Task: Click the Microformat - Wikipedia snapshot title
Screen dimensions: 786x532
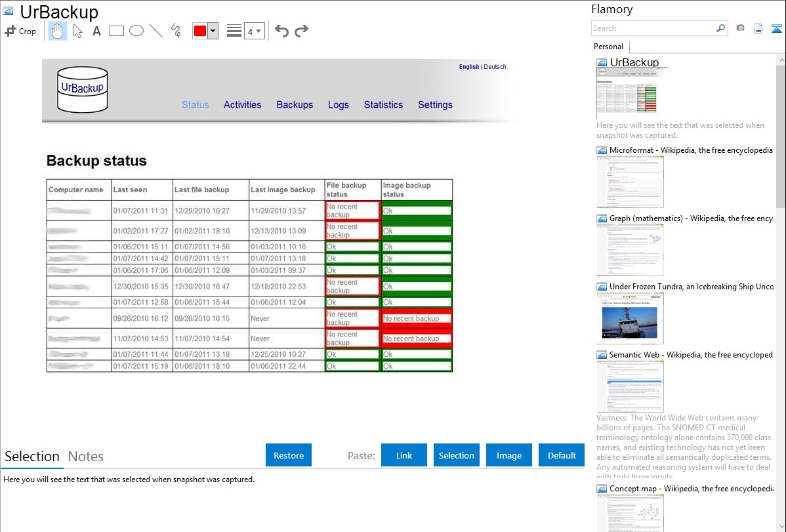Action: tap(691, 150)
